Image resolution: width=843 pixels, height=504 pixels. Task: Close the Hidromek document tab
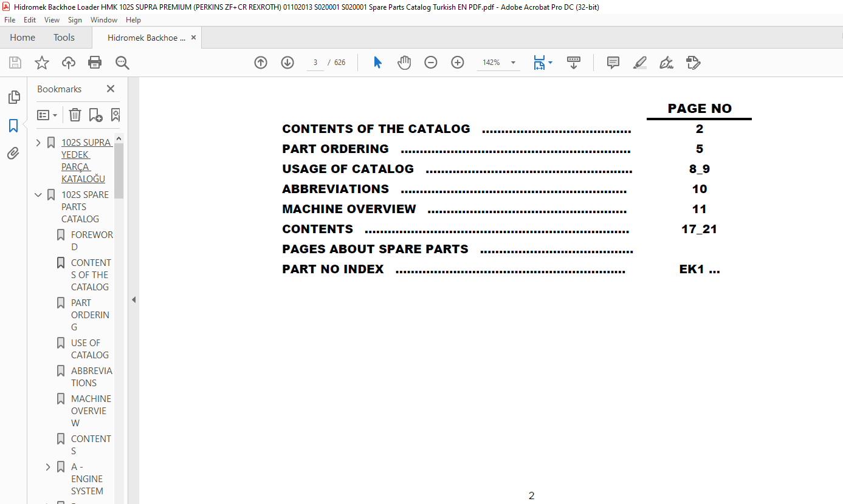[193, 38]
